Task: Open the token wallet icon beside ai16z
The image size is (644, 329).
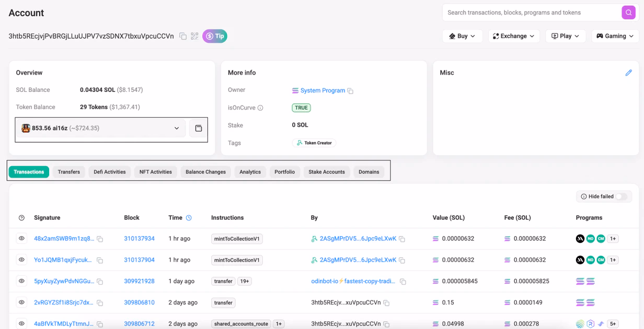Action: pos(199,128)
